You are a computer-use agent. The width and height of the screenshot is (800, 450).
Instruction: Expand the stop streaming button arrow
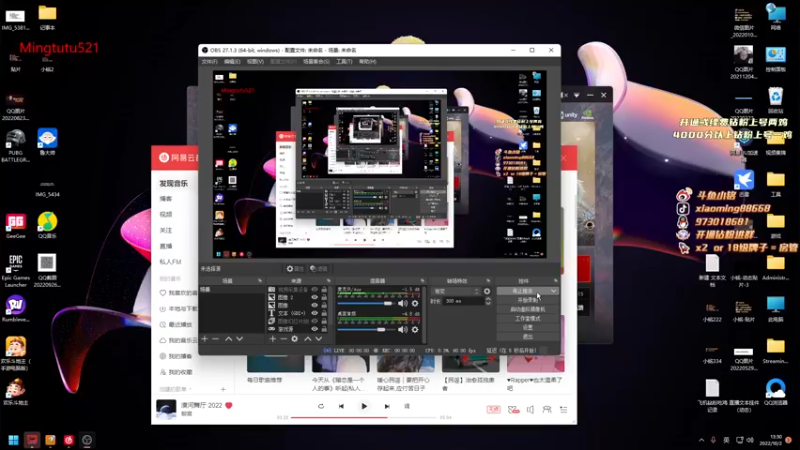click(x=554, y=291)
